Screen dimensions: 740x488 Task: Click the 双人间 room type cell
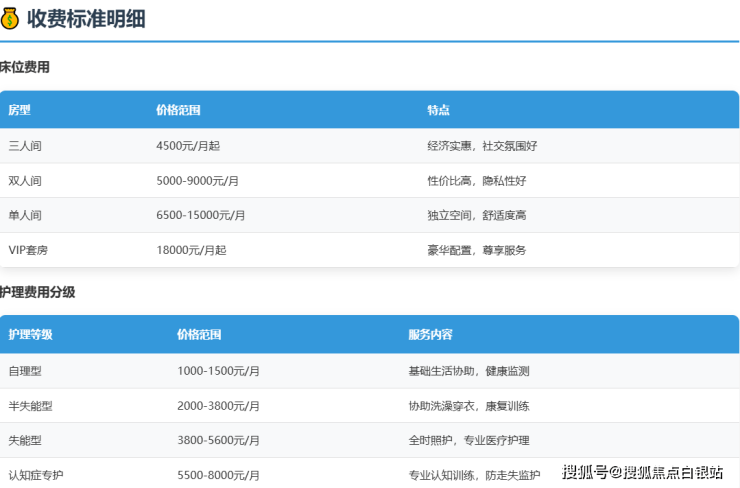pos(25,181)
